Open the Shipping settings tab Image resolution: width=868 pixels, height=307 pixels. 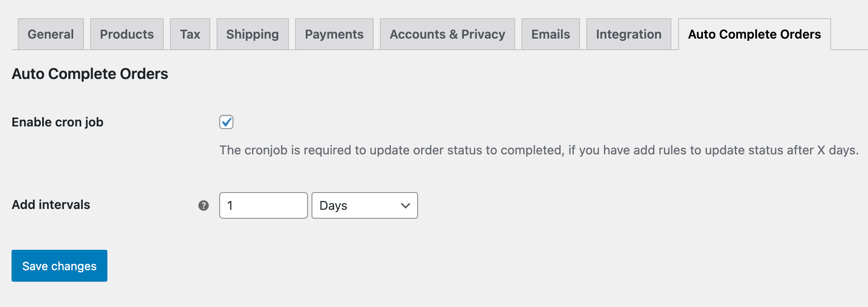[253, 34]
